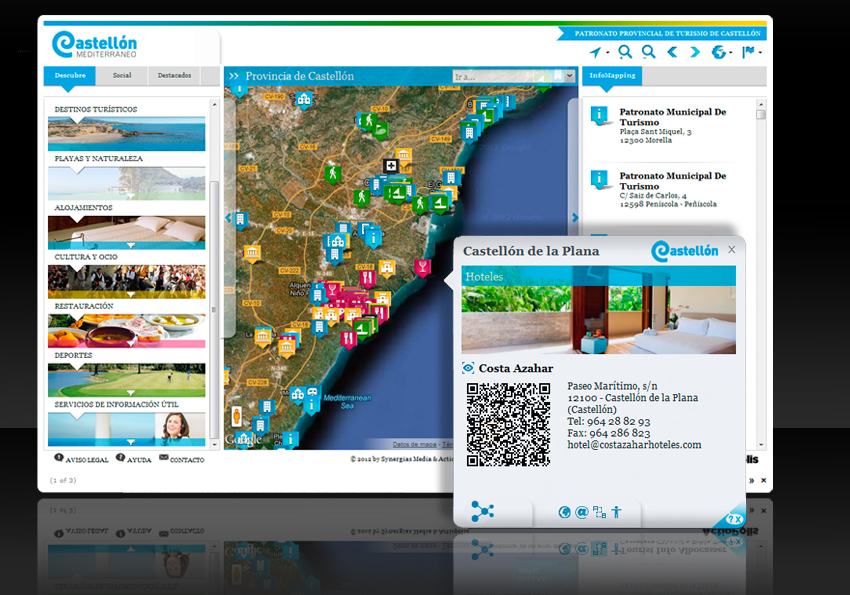Click the yellow museum marker left of map

tap(252, 253)
